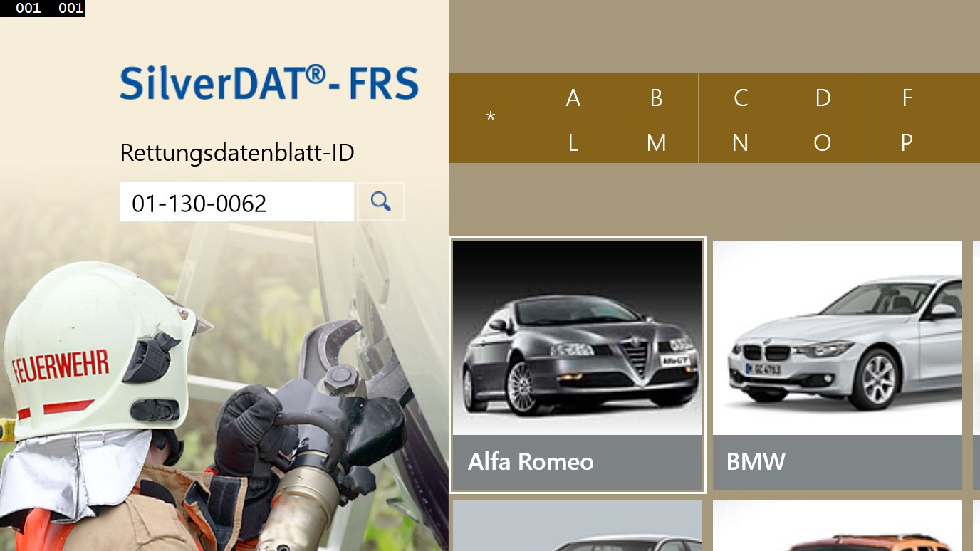This screenshot has height=551, width=980.
Task: Focus the Rettungsdatenblatt-ID input field
Action: pyautogui.click(x=236, y=202)
